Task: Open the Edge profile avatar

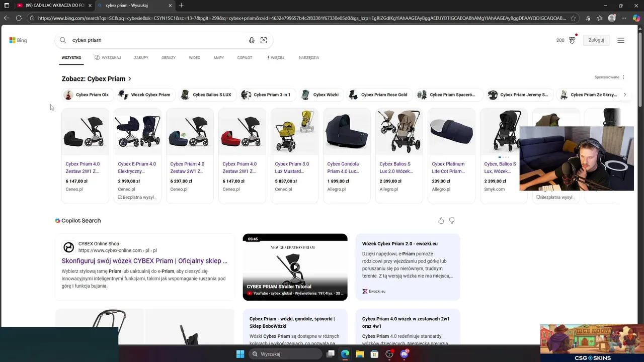Action: (x=612, y=18)
